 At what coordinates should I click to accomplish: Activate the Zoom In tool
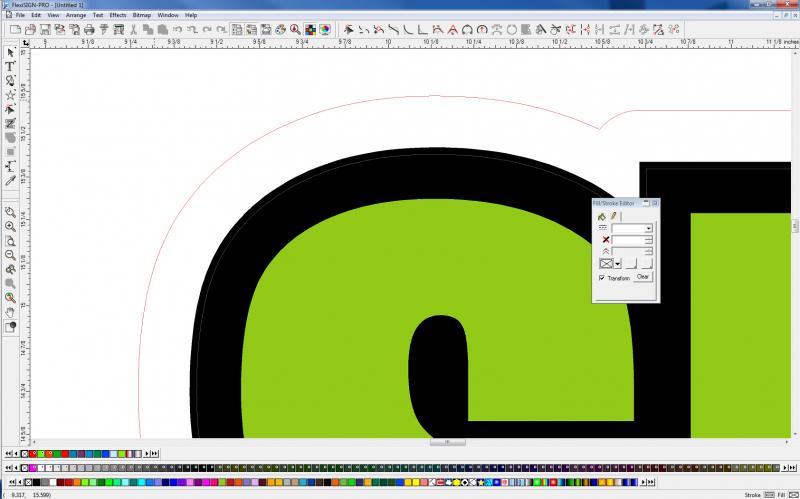[10, 227]
